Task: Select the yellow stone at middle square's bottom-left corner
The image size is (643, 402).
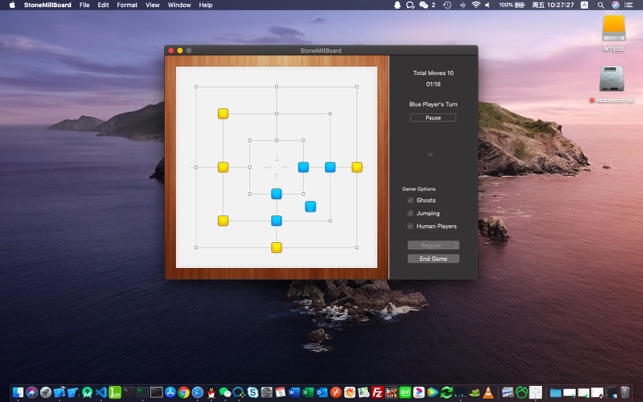Action: click(x=223, y=221)
